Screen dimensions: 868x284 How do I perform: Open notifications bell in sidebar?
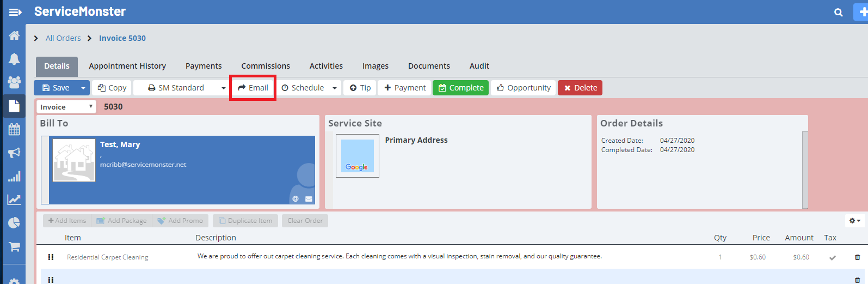(14, 59)
